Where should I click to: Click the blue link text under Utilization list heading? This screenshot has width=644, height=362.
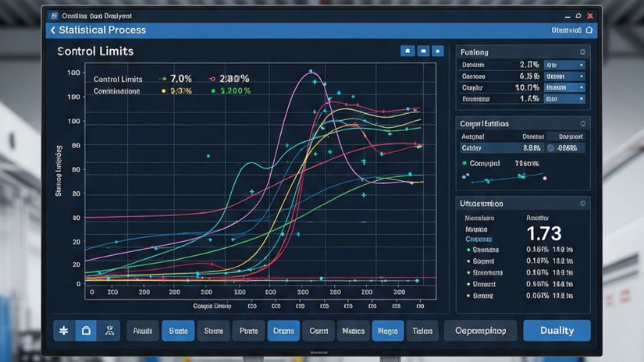click(x=479, y=240)
